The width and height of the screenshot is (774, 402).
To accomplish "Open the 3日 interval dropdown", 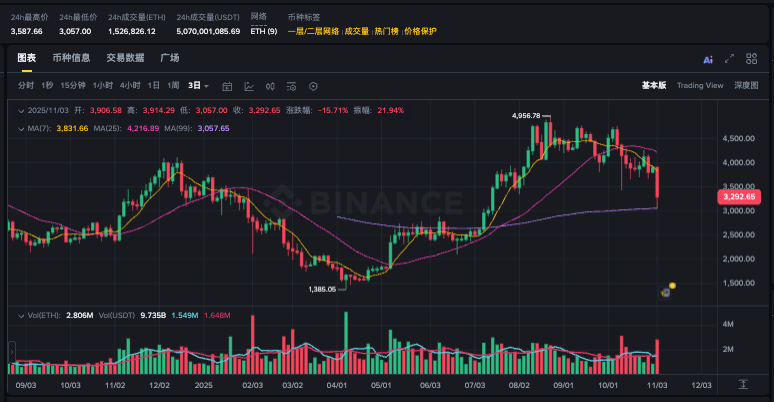I will click(198, 86).
